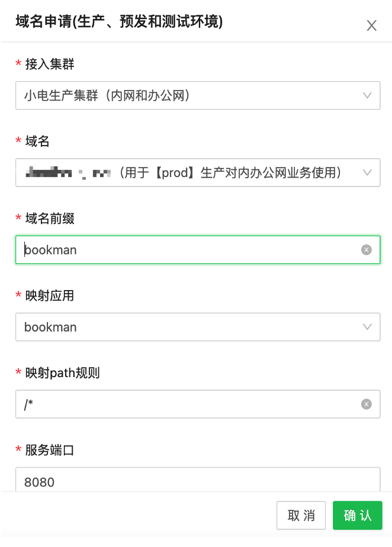The width and height of the screenshot is (392, 547).
Task: Click the 8080 port number text
Action: pos(38,482)
